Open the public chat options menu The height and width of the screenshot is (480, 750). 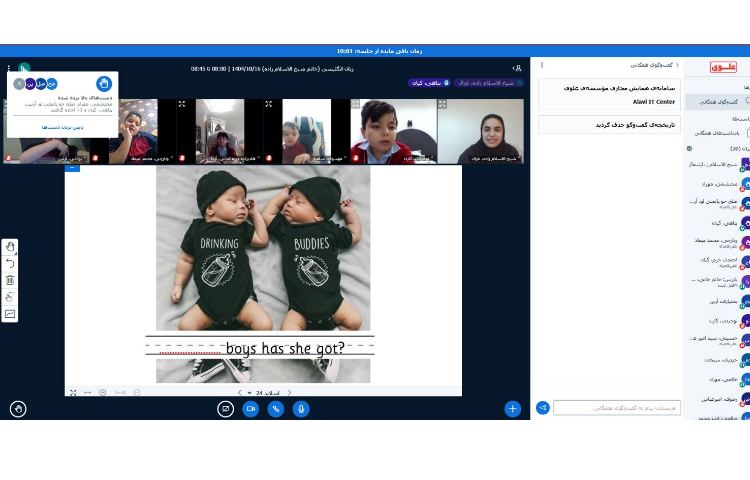542,65
